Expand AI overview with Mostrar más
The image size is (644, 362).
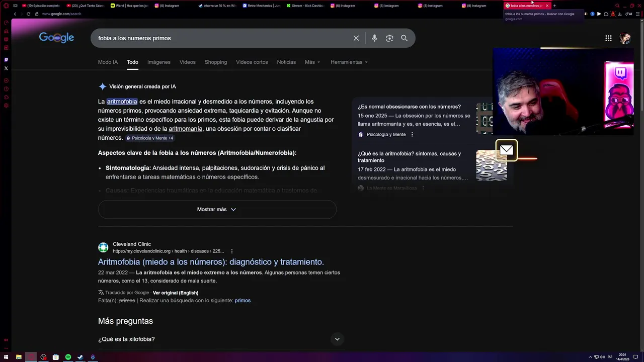pos(217,209)
